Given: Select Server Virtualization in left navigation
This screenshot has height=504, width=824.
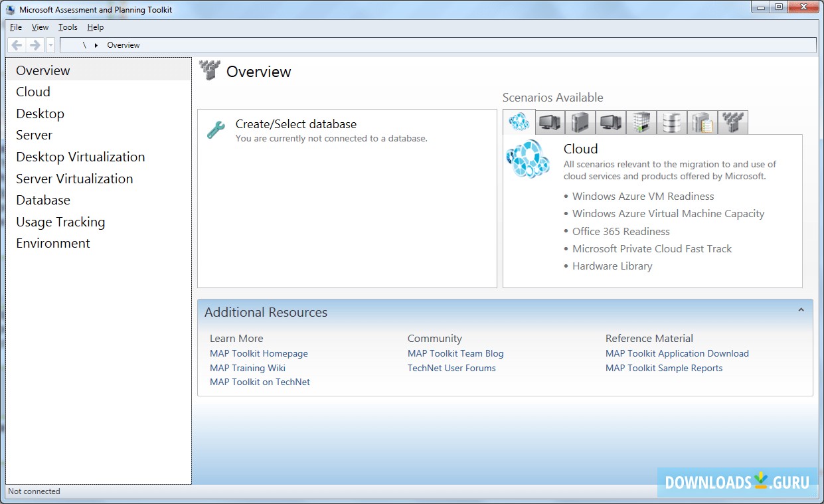Looking at the screenshot, I should [x=98, y=179].
